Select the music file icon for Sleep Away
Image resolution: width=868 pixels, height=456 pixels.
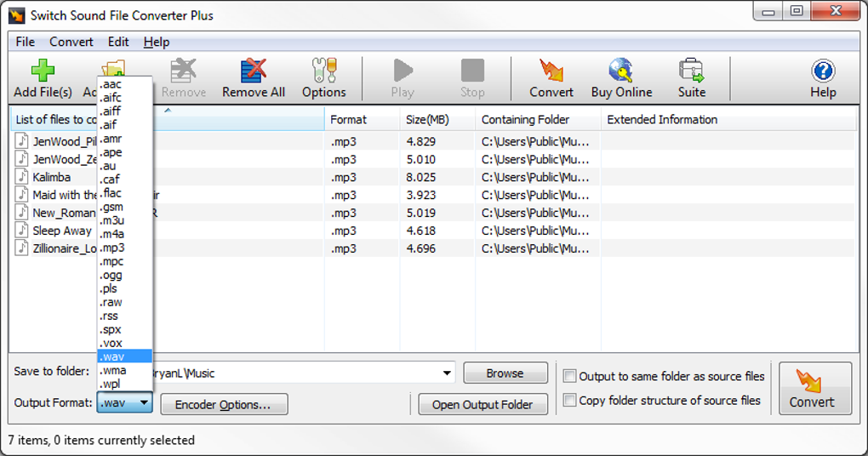[x=21, y=231]
